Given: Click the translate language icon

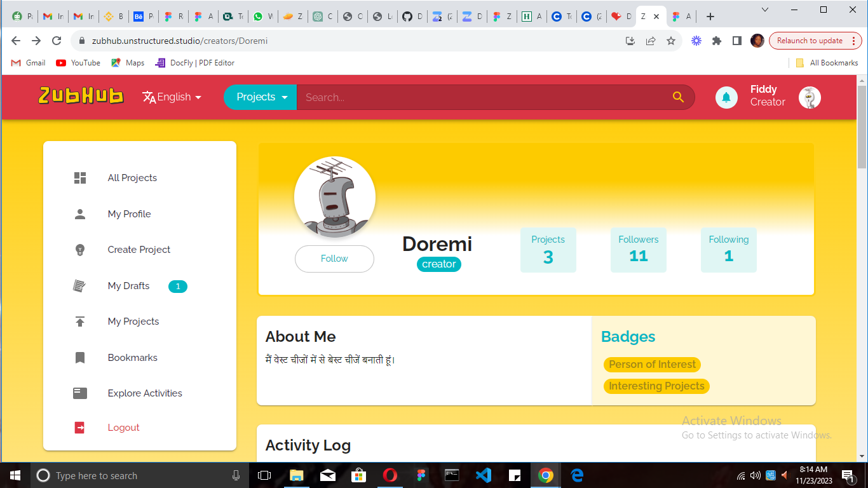Looking at the screenshot, I should tap(149, 97).
